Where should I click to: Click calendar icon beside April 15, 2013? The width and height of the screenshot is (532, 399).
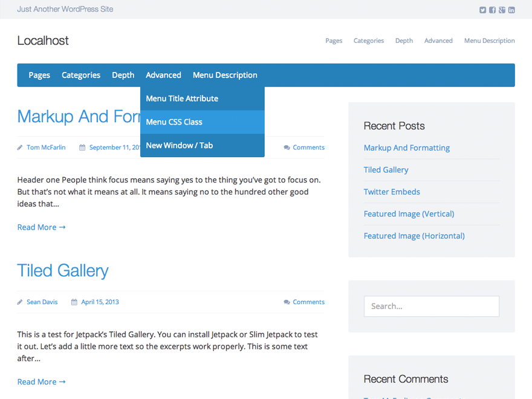[74, 302]
